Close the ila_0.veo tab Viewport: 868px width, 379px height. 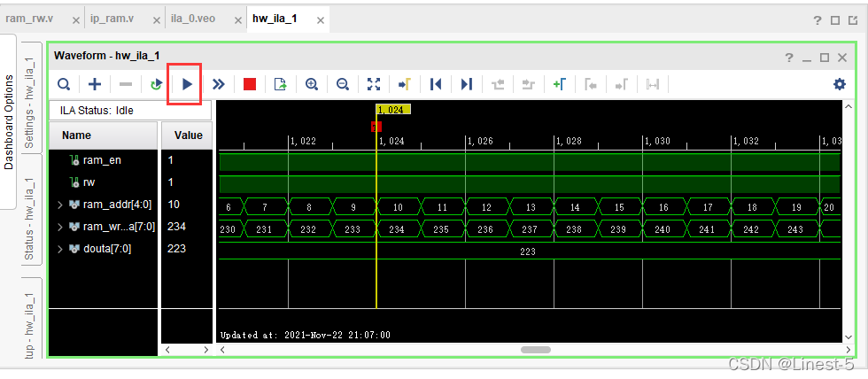(238, 20)
